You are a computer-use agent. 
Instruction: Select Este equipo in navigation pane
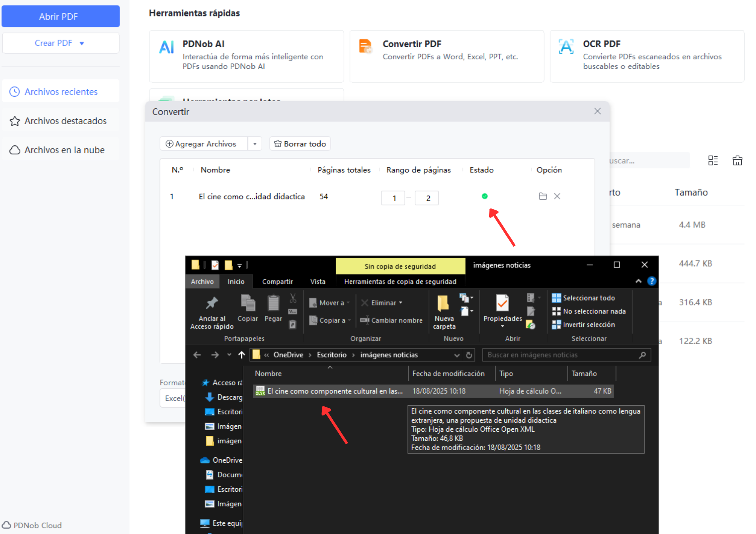pyautogui.click(x=221, y=523)
